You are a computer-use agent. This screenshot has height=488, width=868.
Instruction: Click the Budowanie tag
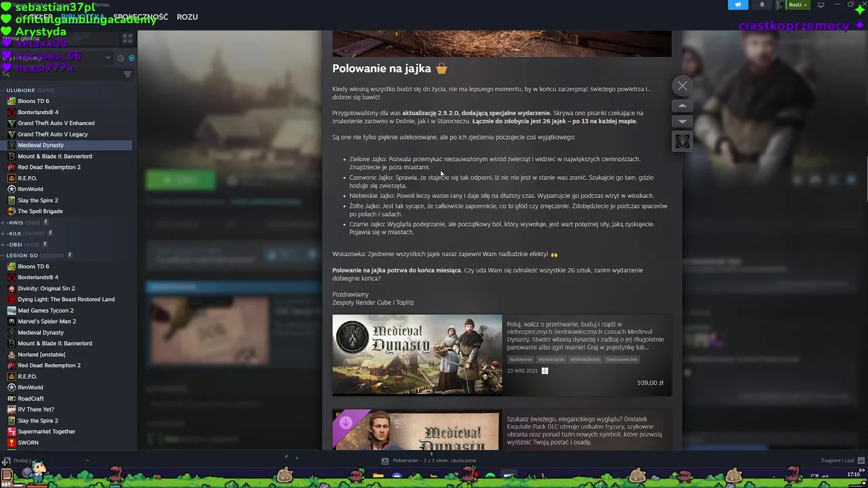pos(521,359)
